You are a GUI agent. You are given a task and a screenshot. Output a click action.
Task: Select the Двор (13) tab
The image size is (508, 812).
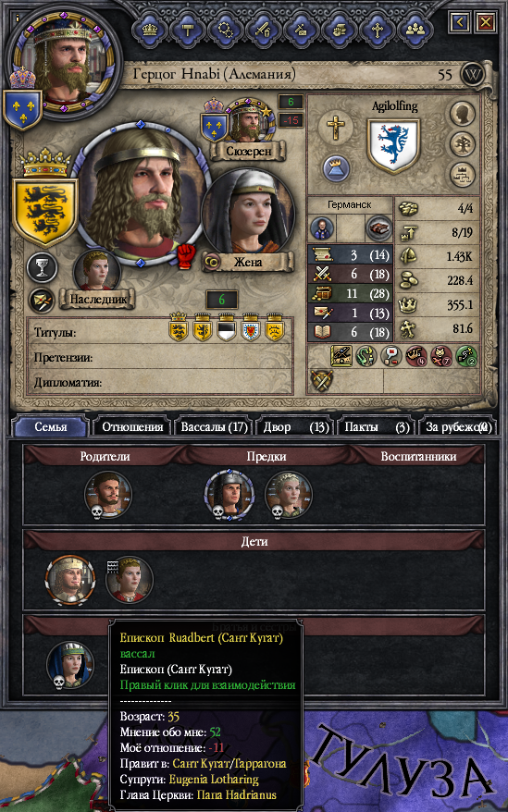pos(294,427)
